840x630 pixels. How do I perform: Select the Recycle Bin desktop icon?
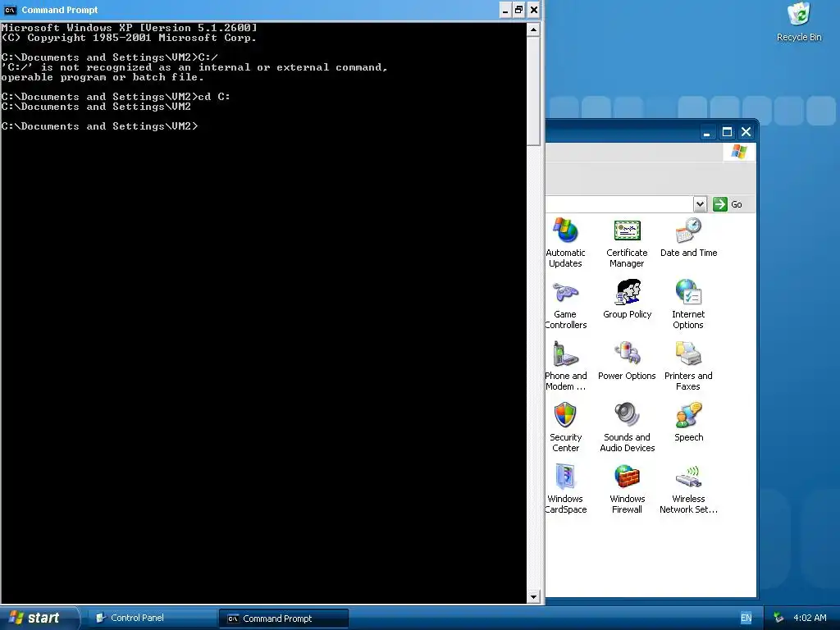tap(799, 21)
